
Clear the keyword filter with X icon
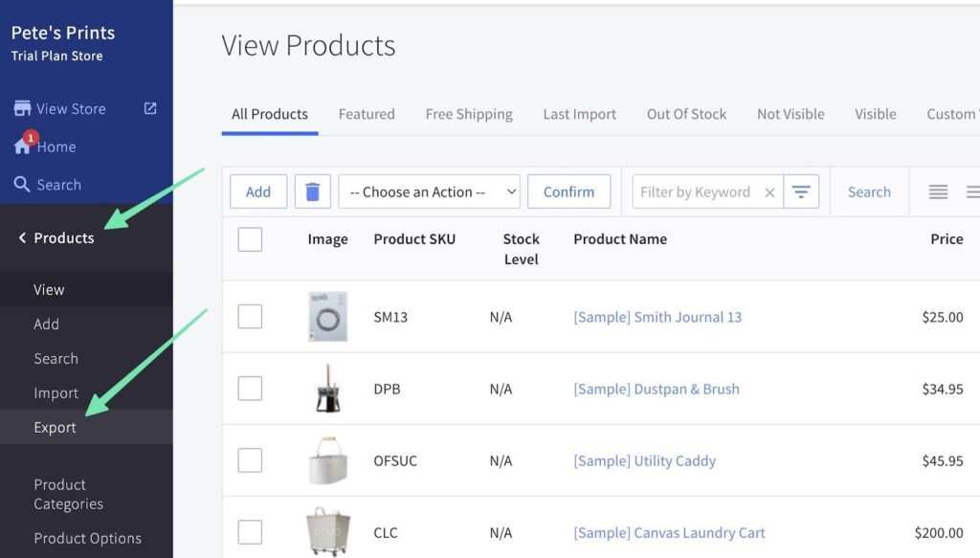[769, 192]
